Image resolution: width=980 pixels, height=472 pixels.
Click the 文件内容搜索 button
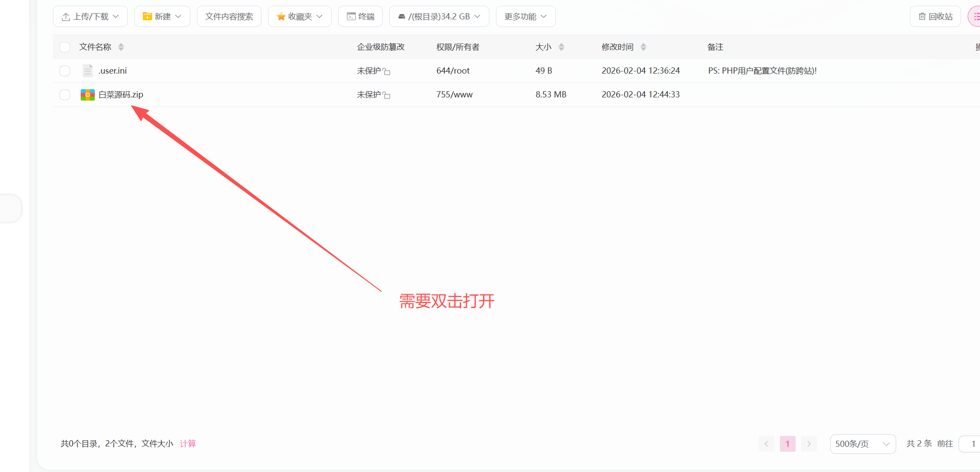[x=229, y=17]
